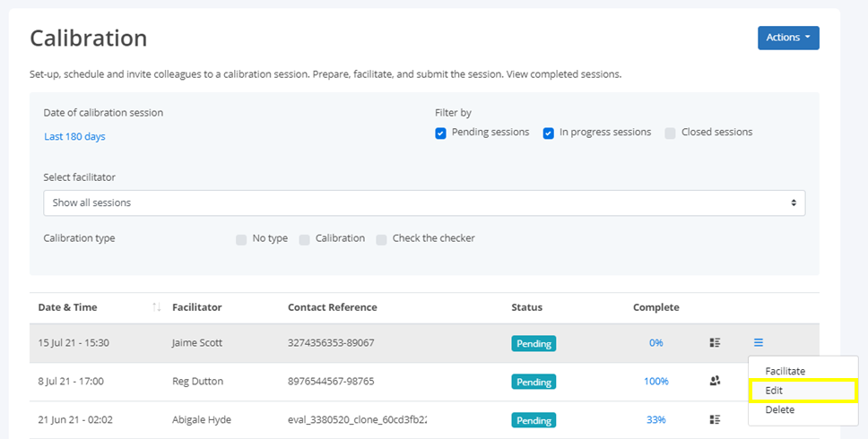Click facilitator name Reg Dutton
This screenshot has height=439, width=868.
[197, 382]
